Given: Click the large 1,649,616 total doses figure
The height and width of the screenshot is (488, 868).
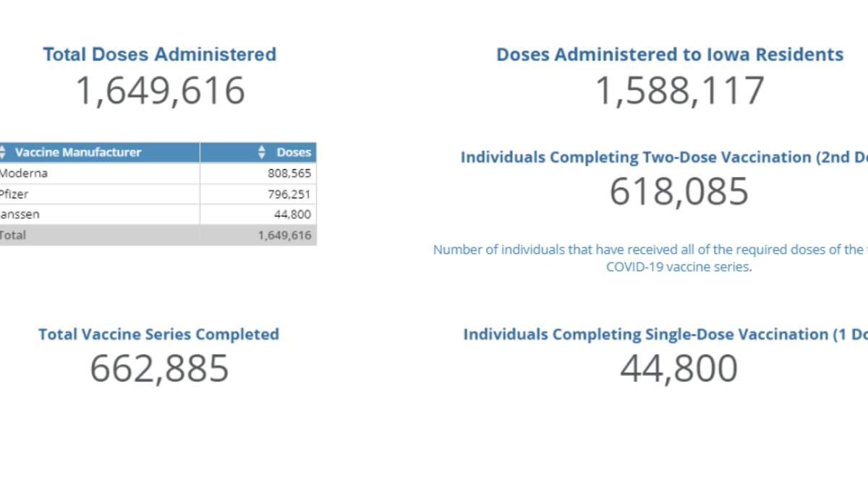Looking at the screenshot, I should [x=160, y=91].
